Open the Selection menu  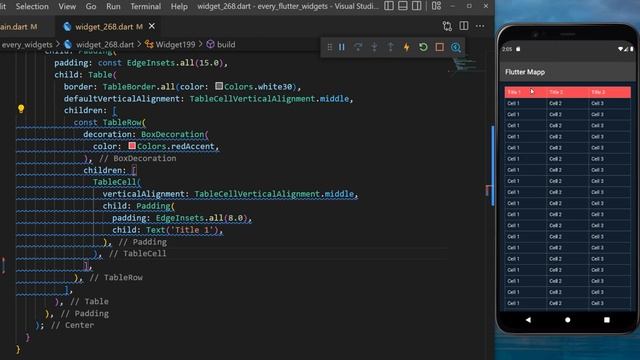point(32,7)
